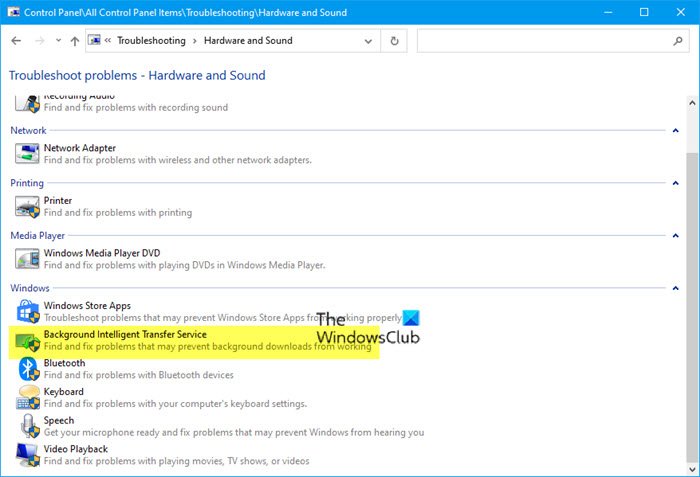The image size is (700, 477).
Task: Click description about keyboard settings
Action: [175, 404]
